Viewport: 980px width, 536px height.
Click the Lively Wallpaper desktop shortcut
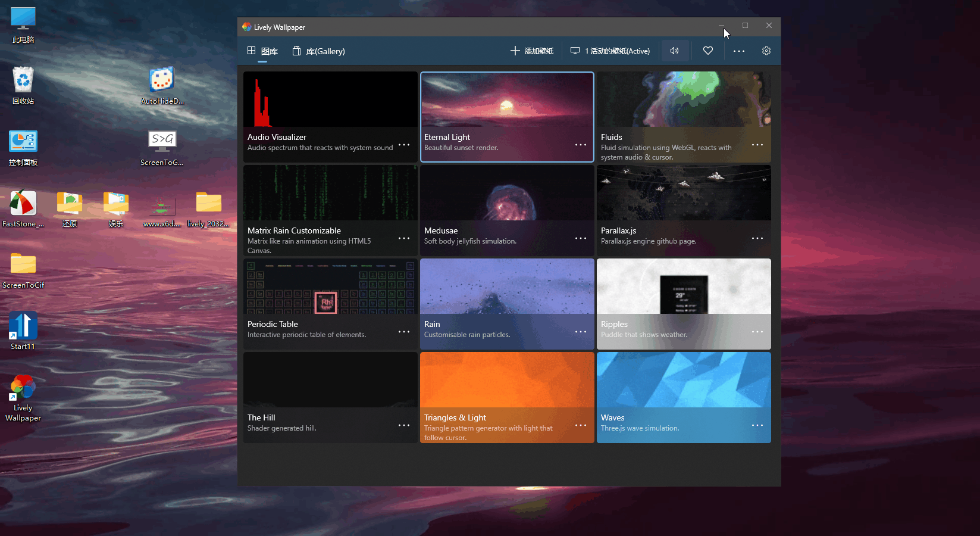(x=23, y=398)
